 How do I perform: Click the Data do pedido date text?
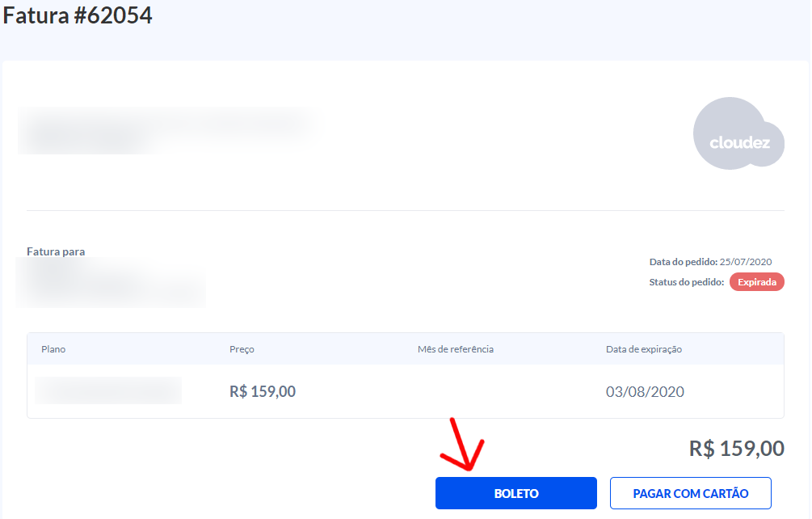pyautogui.click(x=711, y=262)
